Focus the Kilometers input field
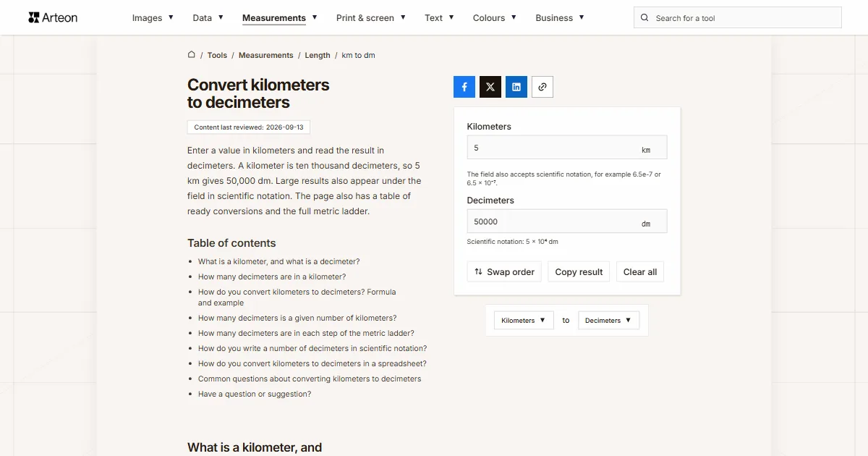The width and height of the screenshot is (868, 456). click(x=567, y=148)
